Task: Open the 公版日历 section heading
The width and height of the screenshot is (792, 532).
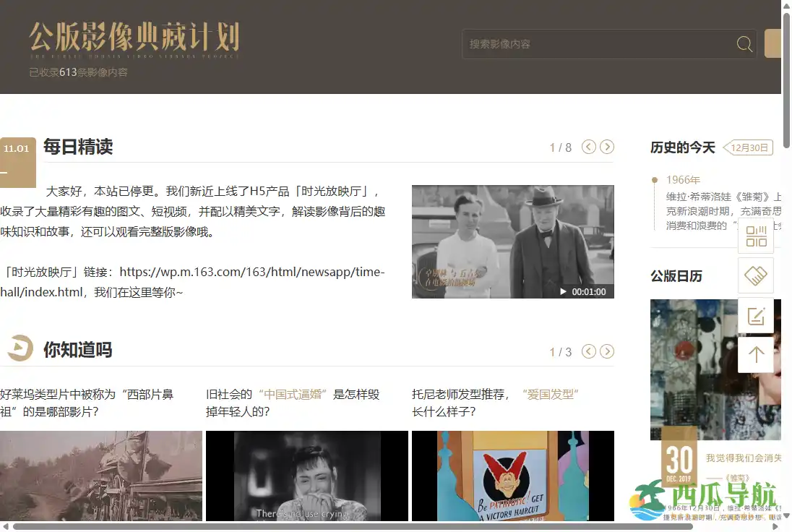Action: [676, 276]
